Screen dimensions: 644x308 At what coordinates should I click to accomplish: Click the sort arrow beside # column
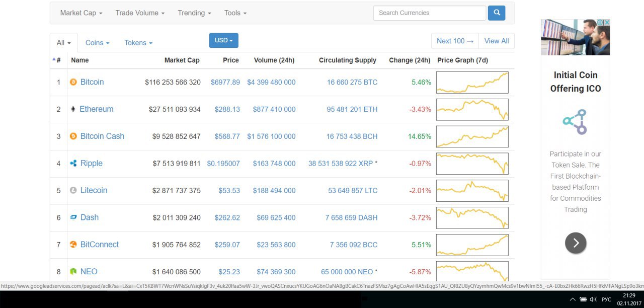pos(54,59)
